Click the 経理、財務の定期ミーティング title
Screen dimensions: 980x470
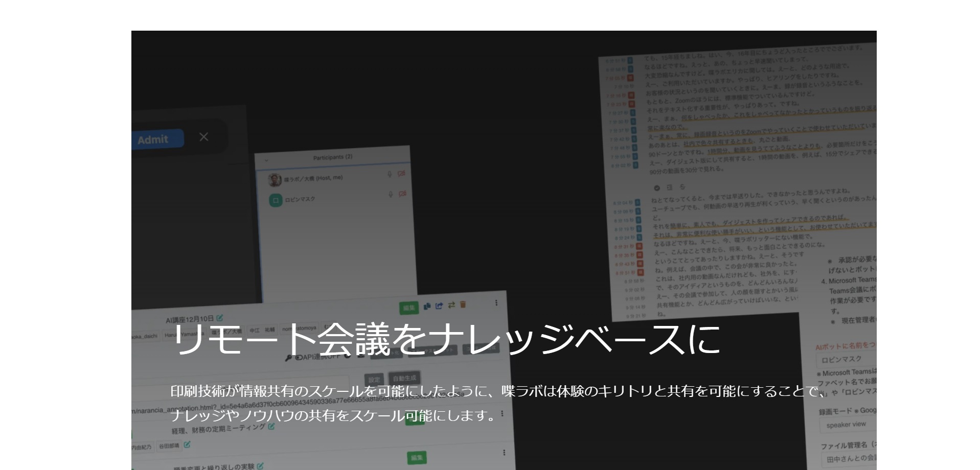coord(219,429)
